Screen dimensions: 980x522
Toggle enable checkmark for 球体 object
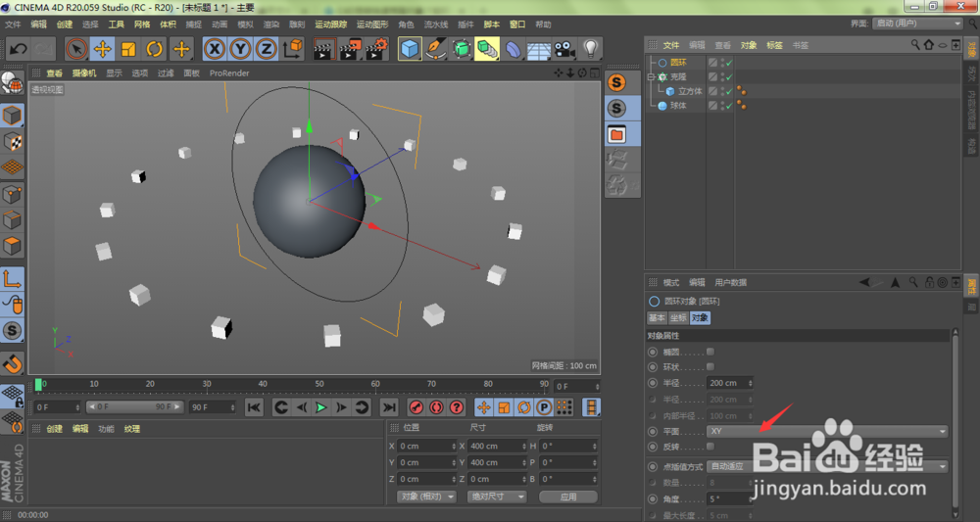point(729,106)
